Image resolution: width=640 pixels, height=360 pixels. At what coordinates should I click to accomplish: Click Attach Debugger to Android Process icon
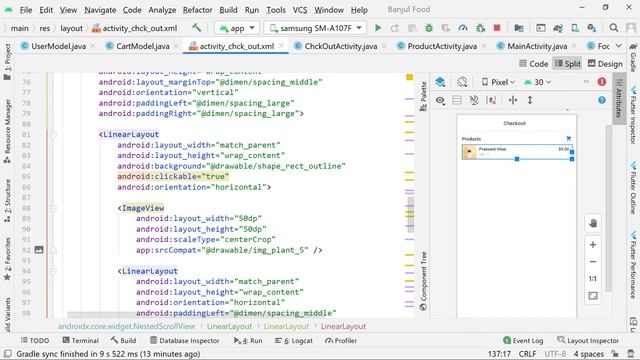pyautogui.click(x=480, y=28)
